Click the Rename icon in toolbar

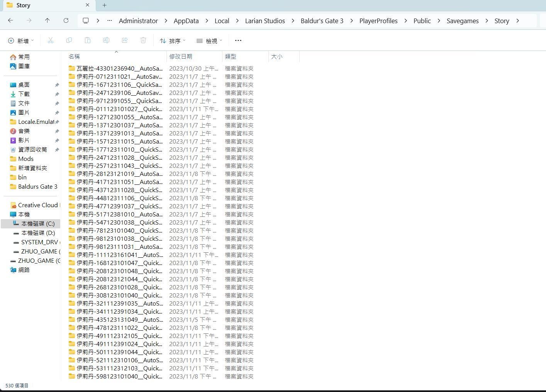tap(106, 41)
